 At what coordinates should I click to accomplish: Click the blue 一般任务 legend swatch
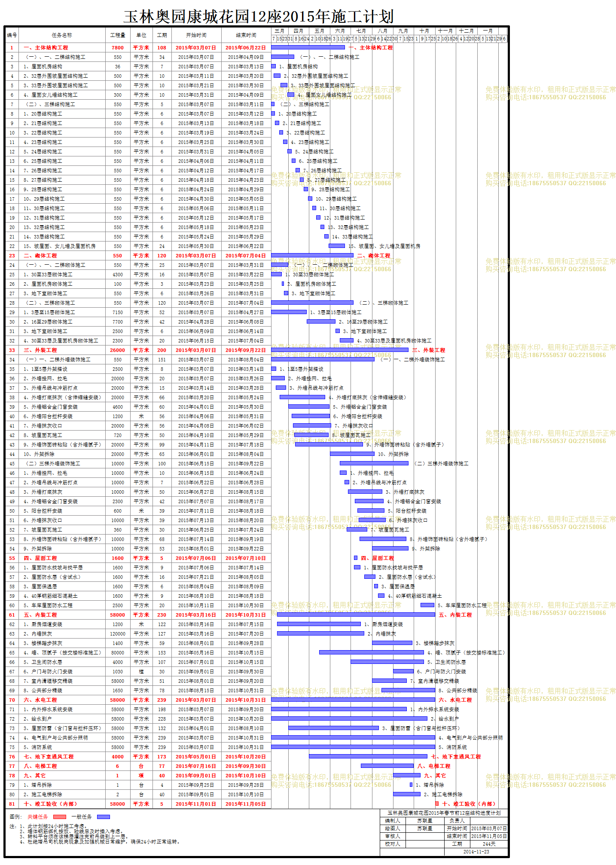104,817
